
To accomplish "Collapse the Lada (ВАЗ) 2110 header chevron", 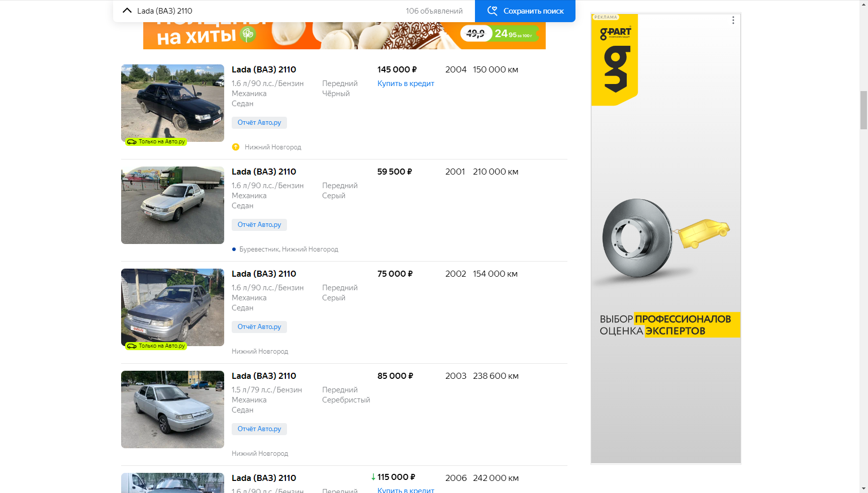I will [127, 11].
